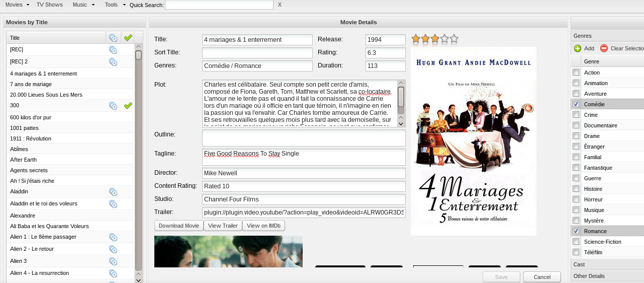Screen dimensions: 644x283
Task: Enable the Action genre checkbox
Action: (576, 73)
